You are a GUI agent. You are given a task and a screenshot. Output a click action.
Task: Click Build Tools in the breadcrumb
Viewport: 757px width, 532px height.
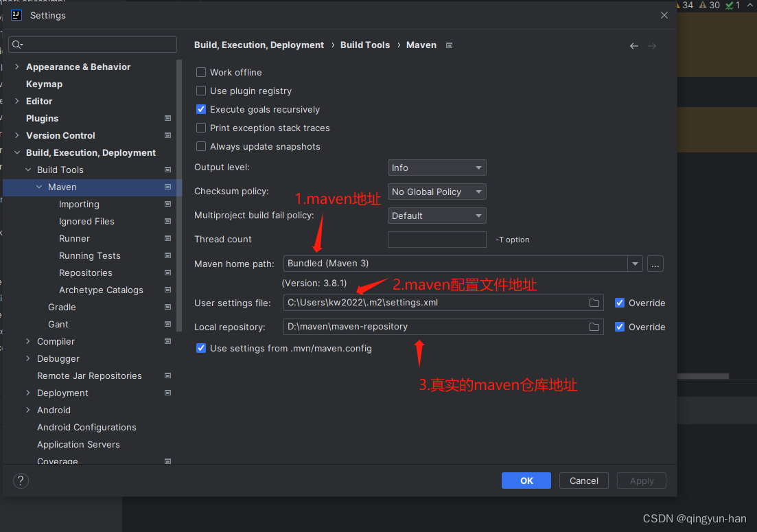pyautogui.click(x=365, y=45)
